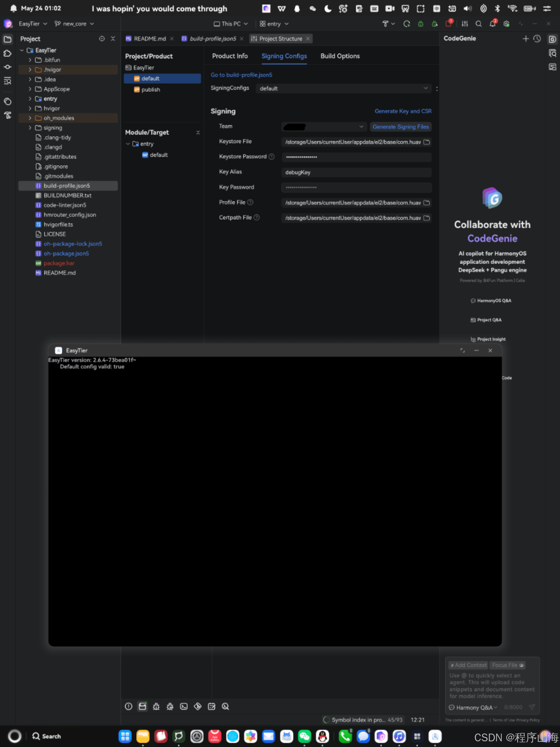
Task: Browse for Certpath File with folder icon
Action: 427,218
